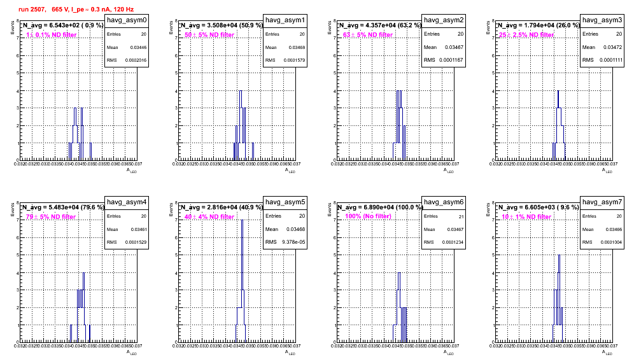
Task: Click the magenta 1± 0.1% ND filter label
Action: coord(52,35)
